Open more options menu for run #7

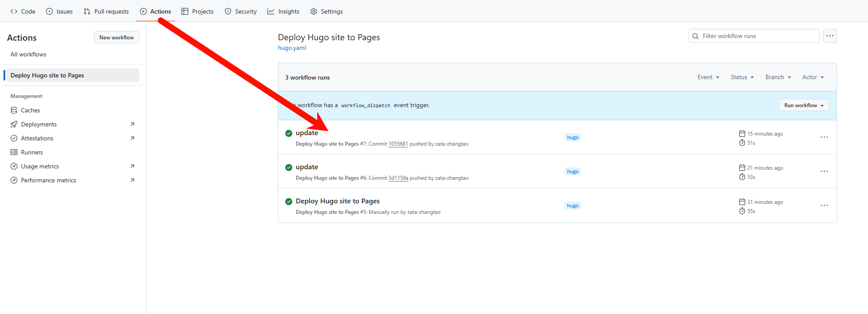click(x=824, y=137)
